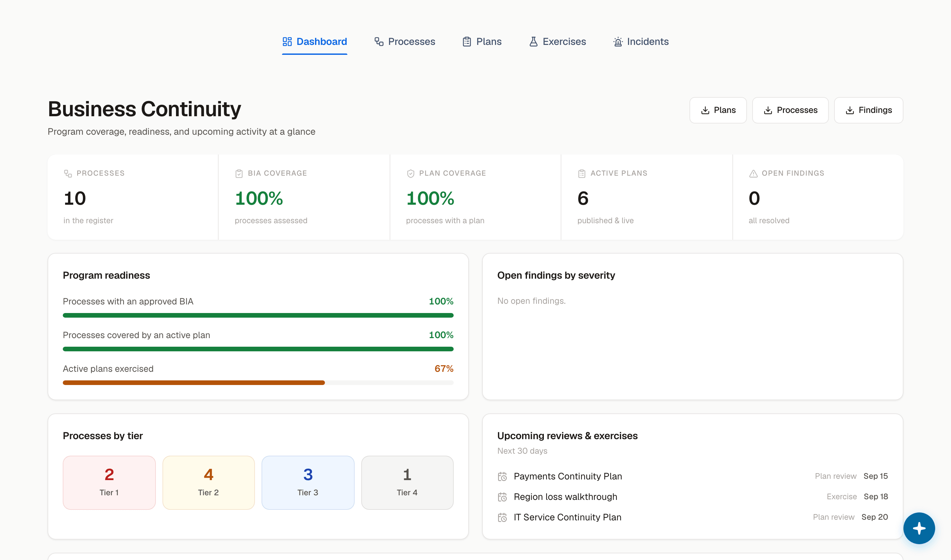Click the Sep 15 date
Image resolution: width=951 pixels, height=560 pixels.
tap(875, 476)
